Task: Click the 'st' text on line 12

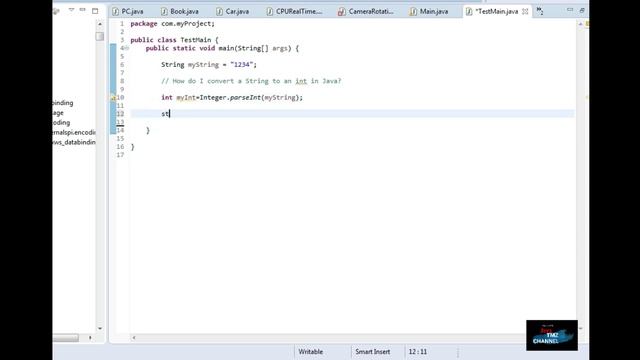Action: pos(165,114)
